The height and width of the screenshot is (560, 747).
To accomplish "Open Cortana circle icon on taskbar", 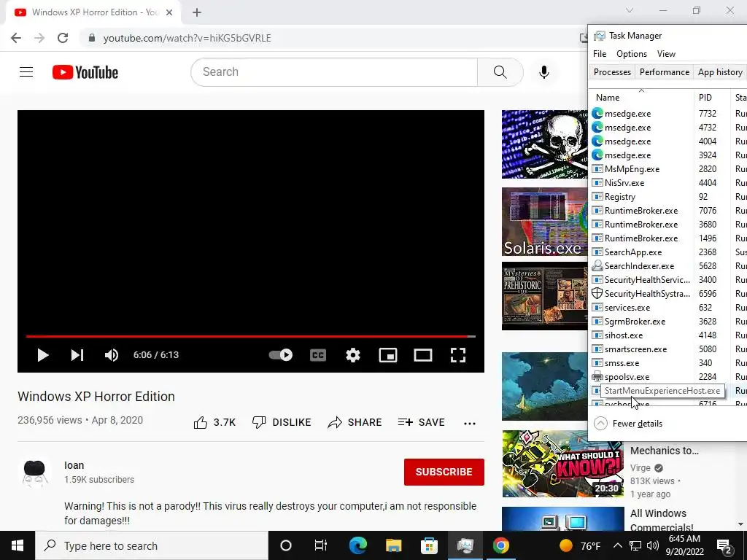I will point(286,545).
